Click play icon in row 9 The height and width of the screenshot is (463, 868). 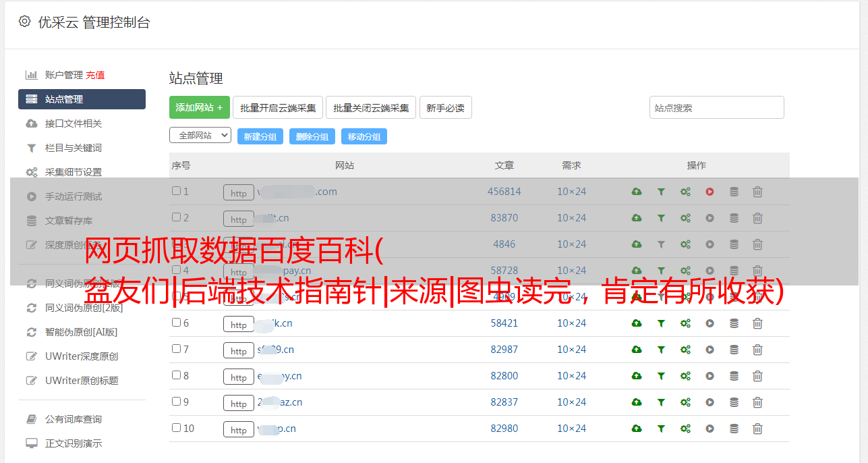pos(710,402)
